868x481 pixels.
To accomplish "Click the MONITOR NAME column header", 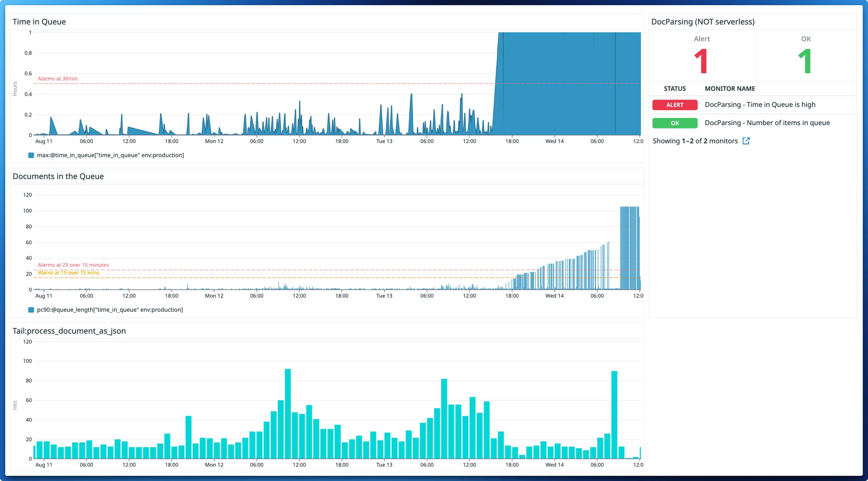I will [x=729, y=89].
